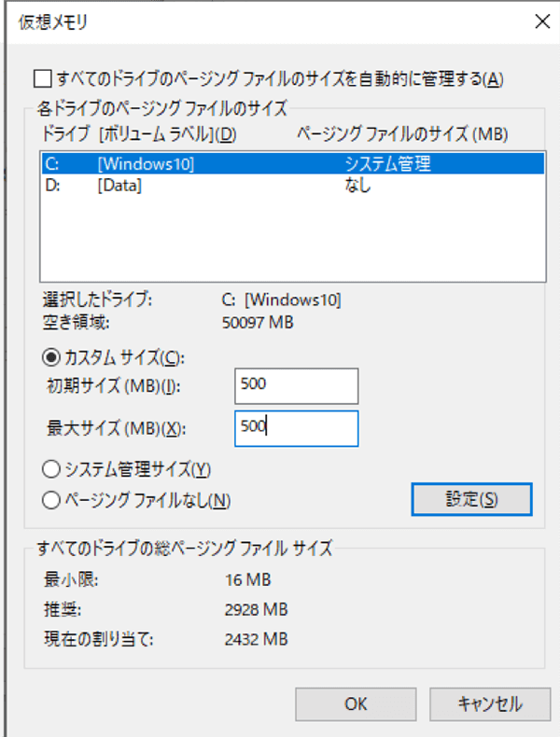Click the recommended 2928 MB value
The width and height of the screenshot is (560, 737).
tap(256, 609)
